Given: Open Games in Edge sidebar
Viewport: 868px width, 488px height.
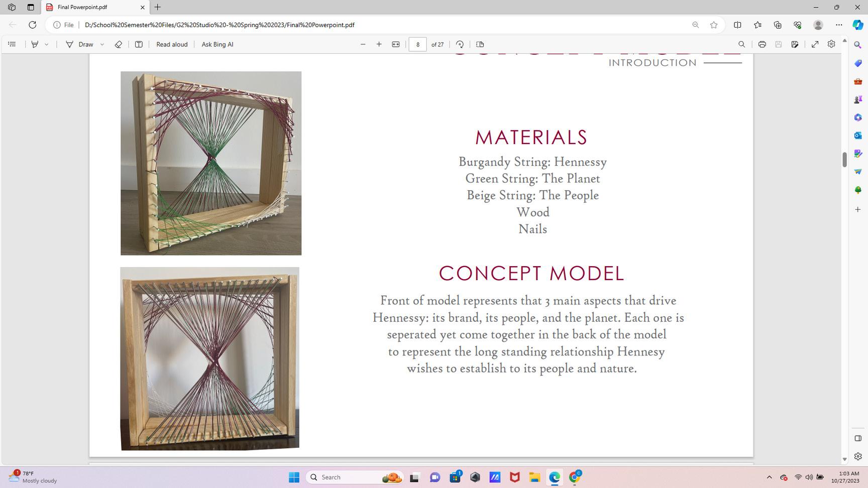Looking at the screenshot, I should pos(858,99).
